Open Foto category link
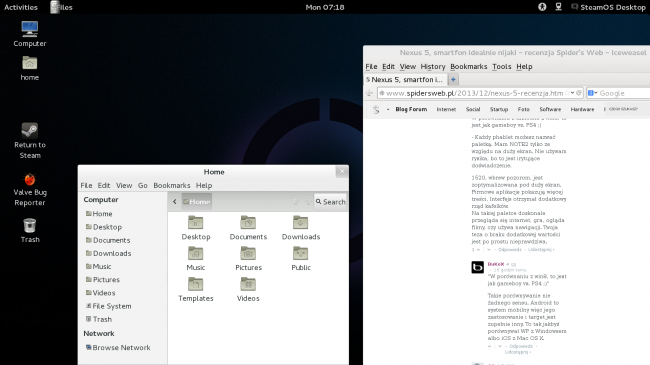The width and height of the screenshot is (650, 365). point(524,109)
